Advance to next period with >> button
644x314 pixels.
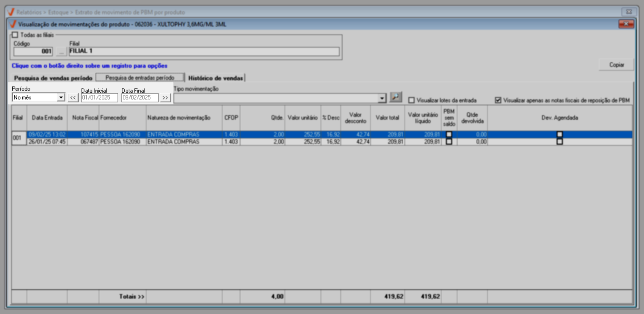pyautogui.click(x=165, y=98)
